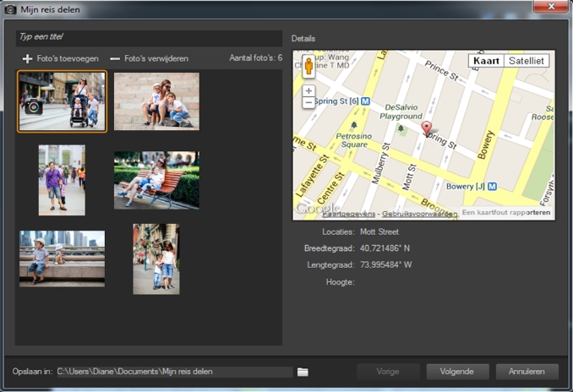
Task: Zoom in on the map
Action: (308, 90)
